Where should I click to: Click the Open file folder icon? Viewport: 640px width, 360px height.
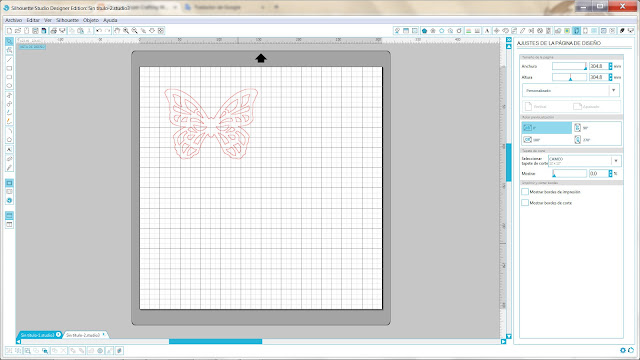18,31
